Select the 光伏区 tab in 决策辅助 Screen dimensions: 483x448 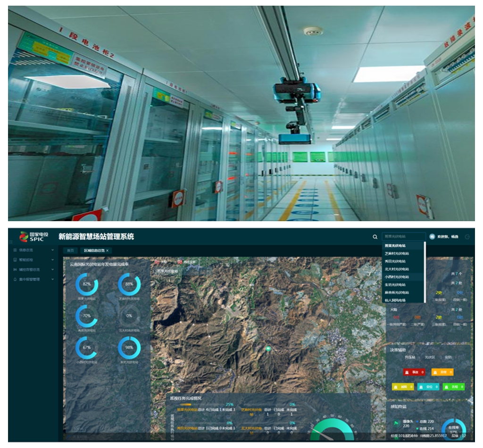click(430, 357)
